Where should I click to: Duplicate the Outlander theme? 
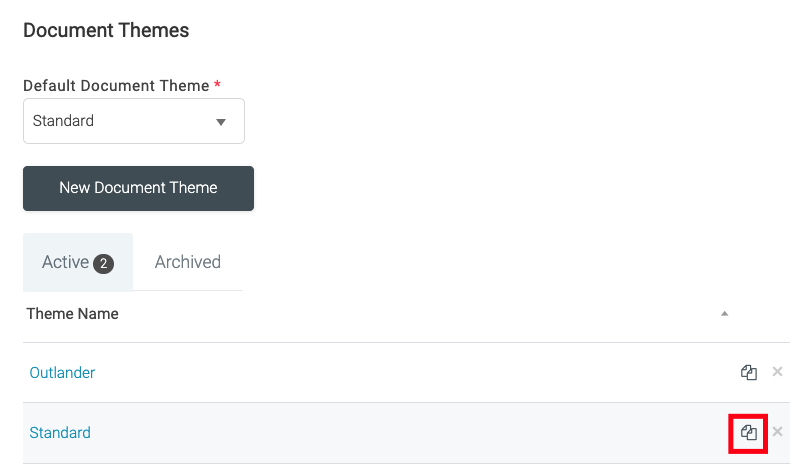click(x=748, y=372)
